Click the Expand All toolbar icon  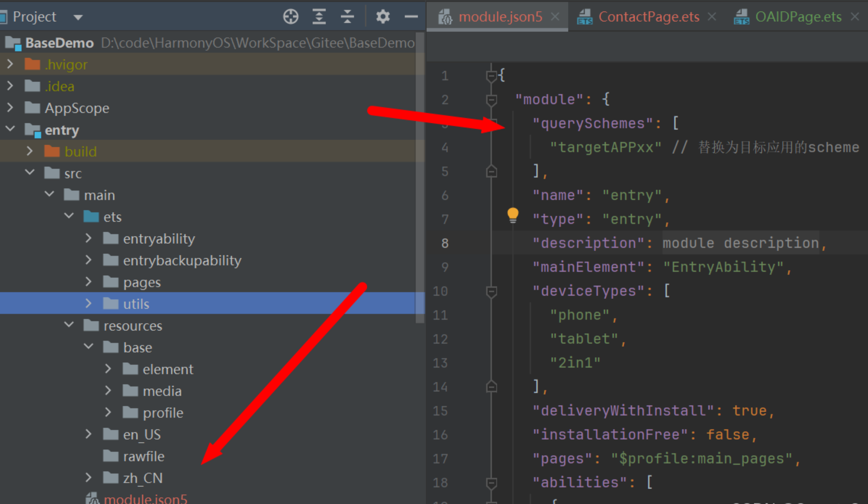[x=319, y=17]
